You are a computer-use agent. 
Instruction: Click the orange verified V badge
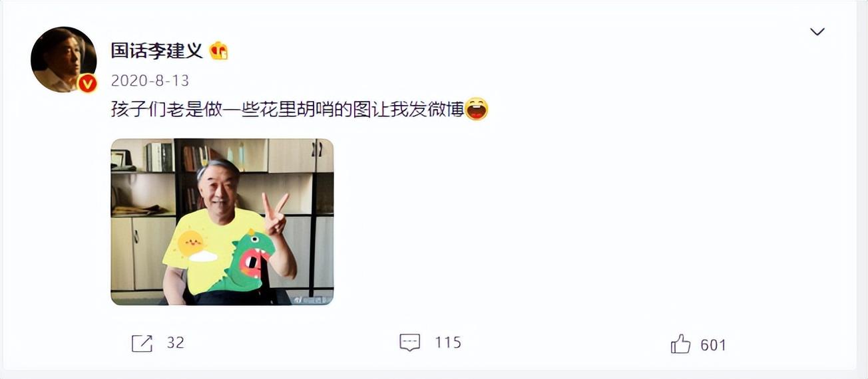click(x=88, y=84)
